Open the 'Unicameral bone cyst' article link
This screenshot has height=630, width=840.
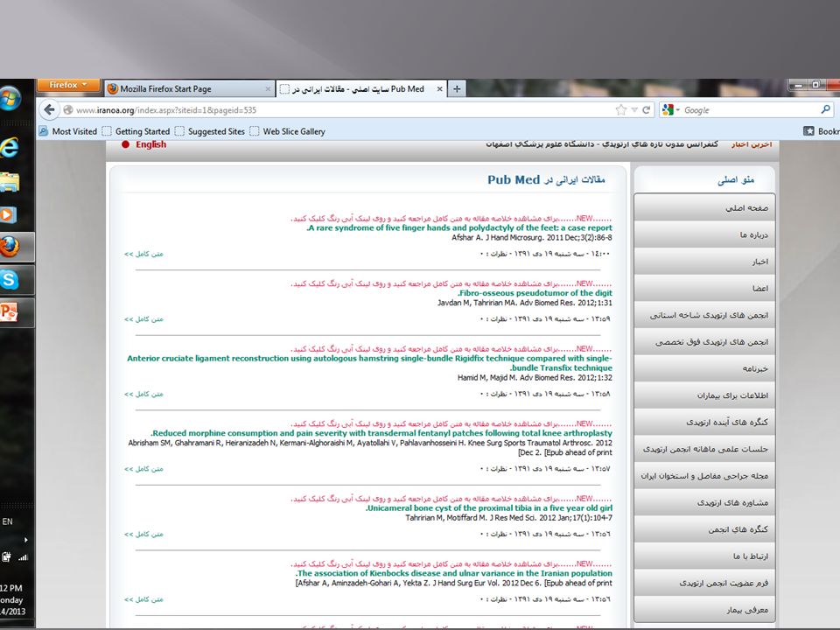coord(489,507)
